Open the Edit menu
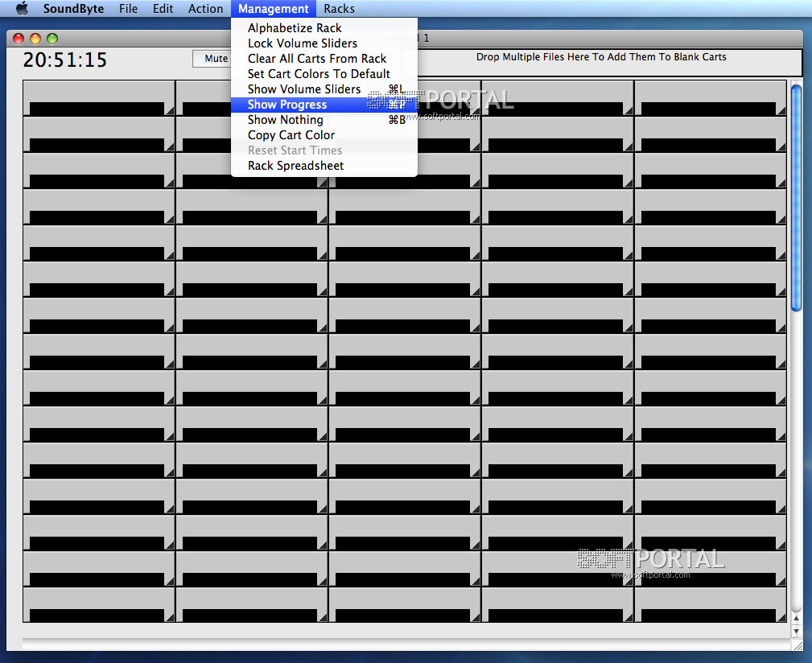The width and height of the screenshot is (812, 663). coord(163,9)
